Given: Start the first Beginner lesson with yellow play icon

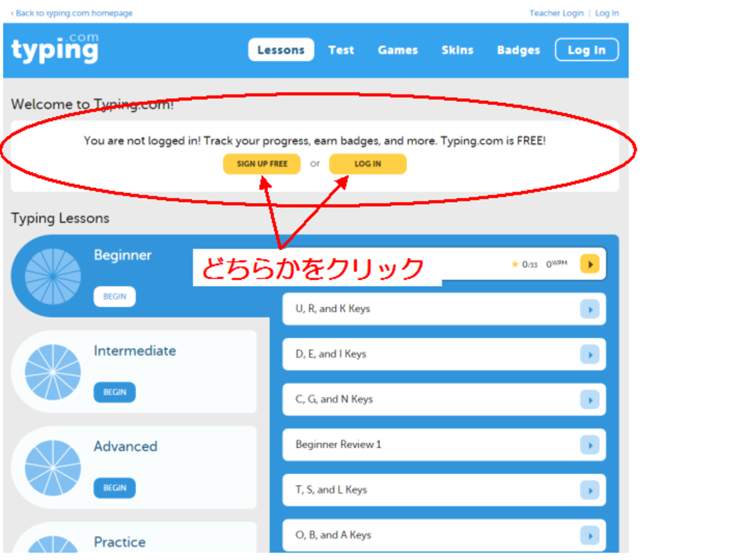Looking at the screenshot, I should click(590, 264).
